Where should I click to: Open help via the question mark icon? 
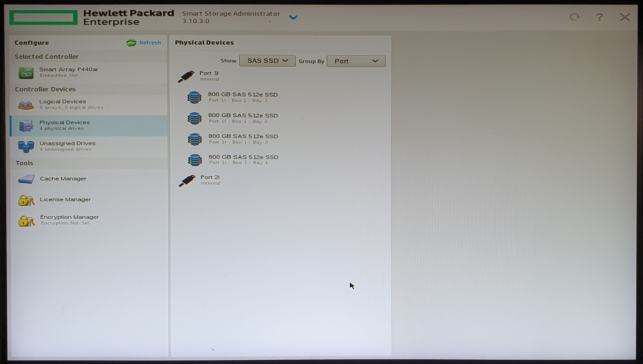tap(599, 17)
